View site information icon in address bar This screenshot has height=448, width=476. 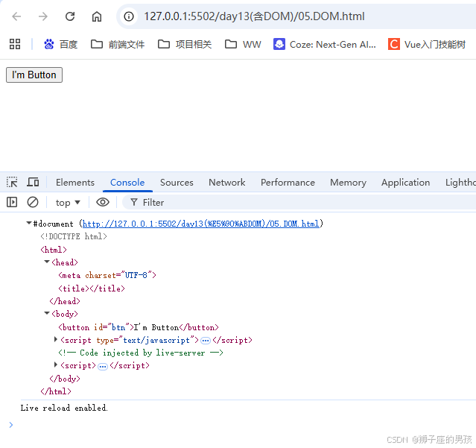pos(129,16)
